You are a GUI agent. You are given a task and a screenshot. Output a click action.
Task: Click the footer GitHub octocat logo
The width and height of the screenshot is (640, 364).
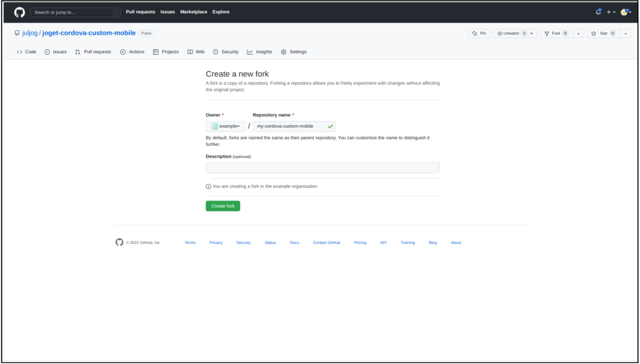point(120,242)
